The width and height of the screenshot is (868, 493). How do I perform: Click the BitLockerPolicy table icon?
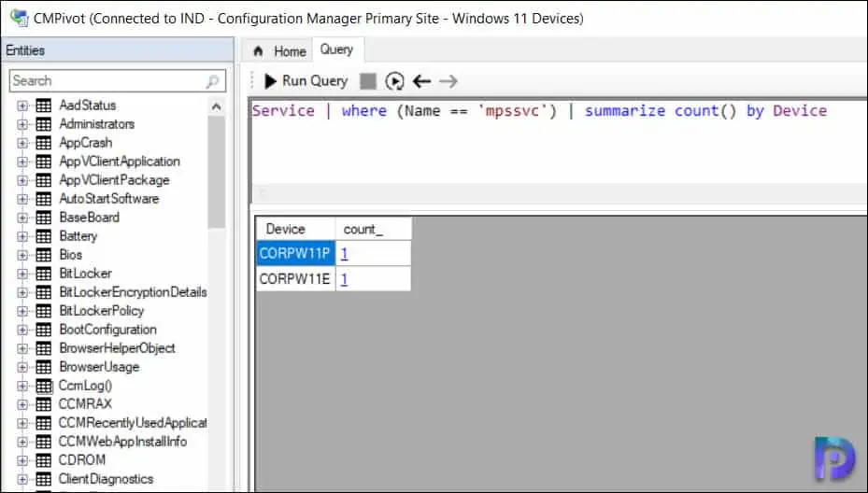coord(44,312)
